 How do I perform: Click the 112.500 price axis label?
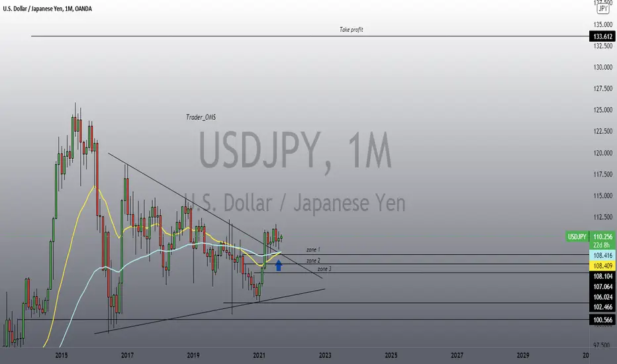pos(603,217)
